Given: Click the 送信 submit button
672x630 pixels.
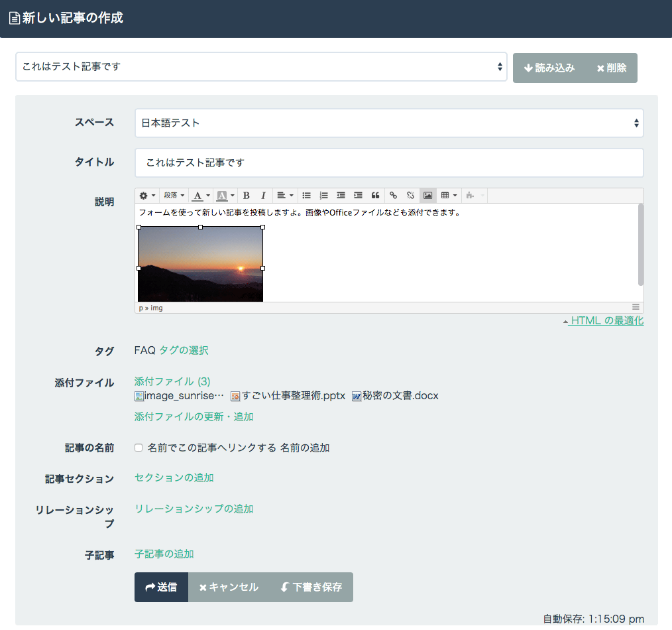Looking at the screenshot, I should coord(161,587).
